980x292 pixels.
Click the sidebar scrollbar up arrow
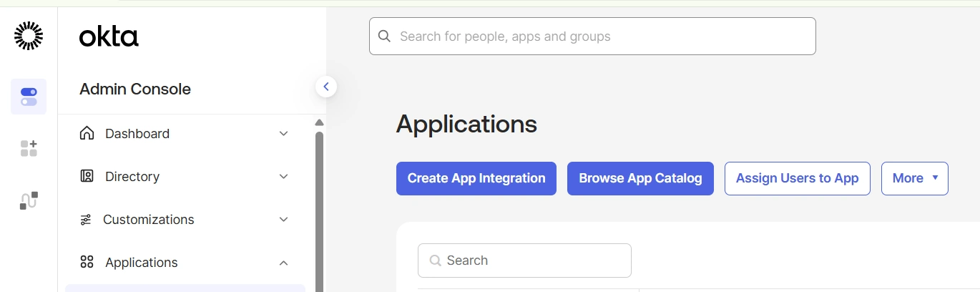tap(319, 122)
